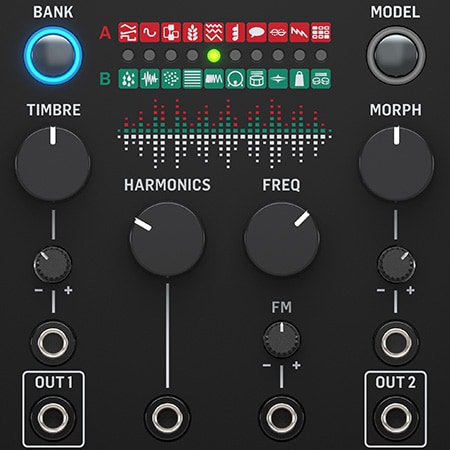Toggle the glowing blue BANK button
This screenshot has width=450, height=450.
tap(53, 56)
